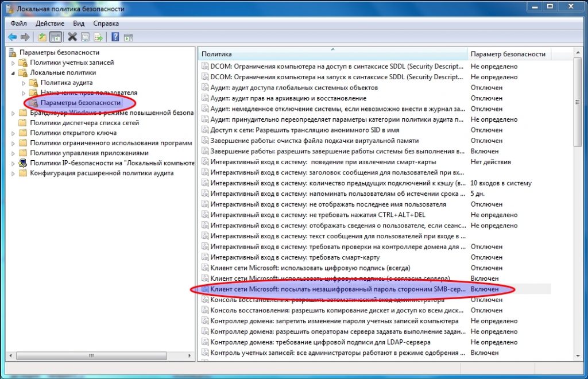Open the Файл menu
This screenshot has width=588, height=379.
point(18,23)
